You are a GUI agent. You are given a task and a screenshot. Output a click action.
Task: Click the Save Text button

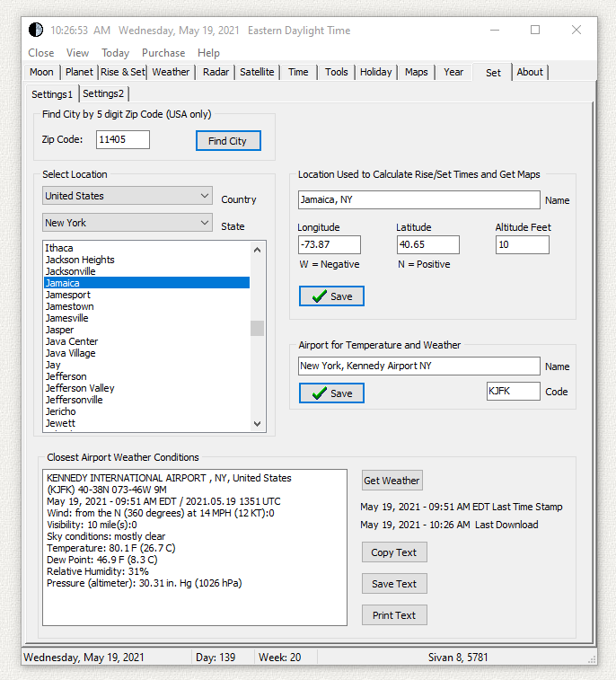(x=394, y=584)
